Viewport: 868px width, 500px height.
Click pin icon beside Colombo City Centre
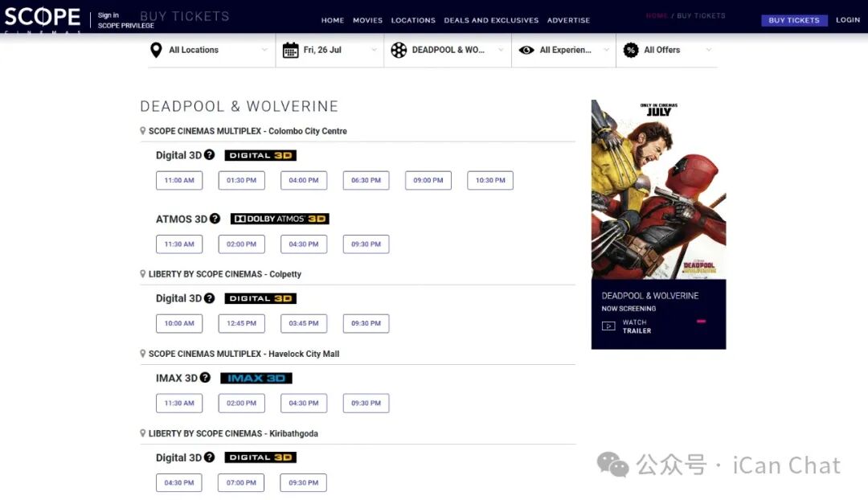143,131
